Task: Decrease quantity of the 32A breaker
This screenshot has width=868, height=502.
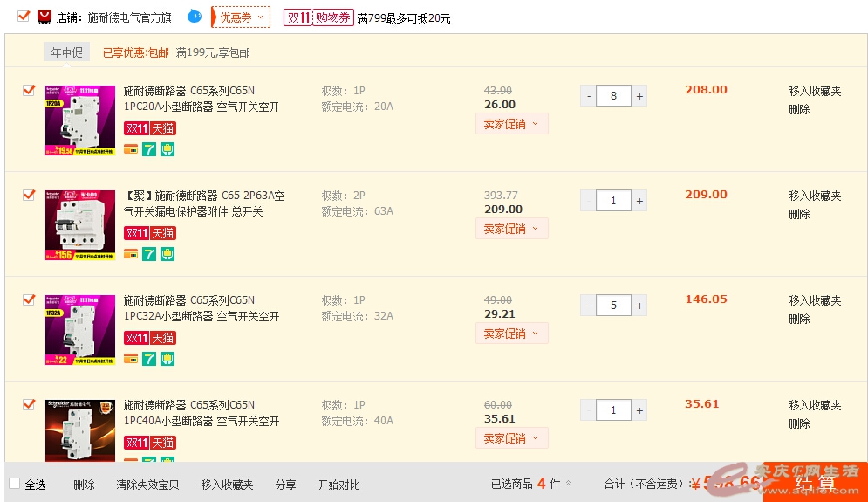Action: point(589,306)
